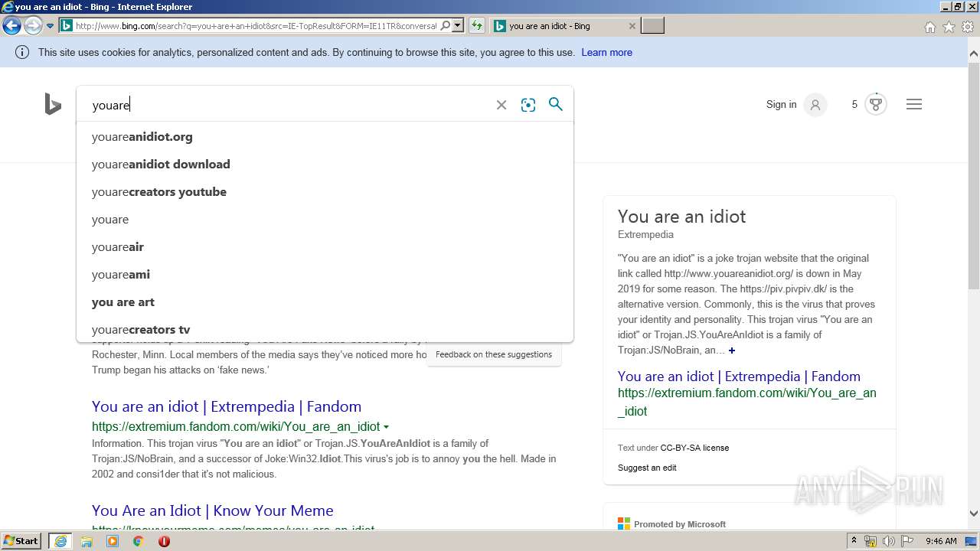Click the Bing logo
This screenshot has width=980, height=551.
pyautogui.click(x=53, y=104)
